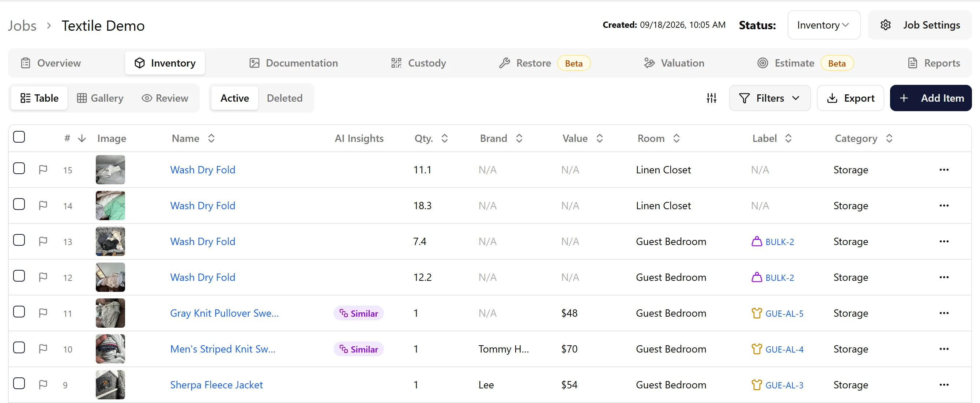The height and width of the screenshot is (403, 980).
Task: Open the Custody tab
Action: click(418, 63)
